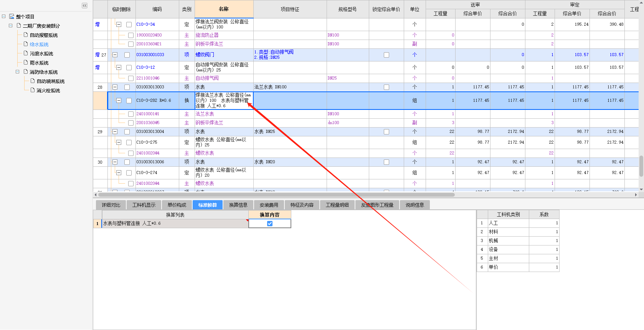Image resolution: width=644 pixels, height=330 pixels.
Task: Toggle lock unit price for 水表 DN20 item
Action: [x=386, y=162]
